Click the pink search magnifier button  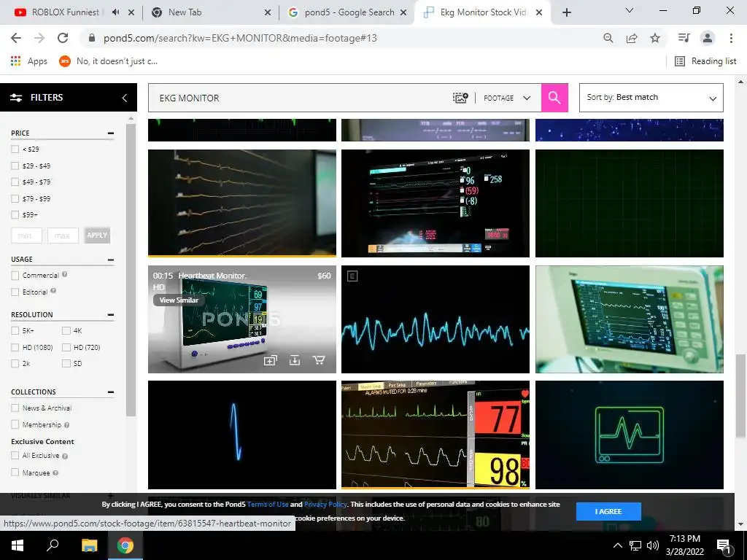pyautogui.click(x=554, y=98)
